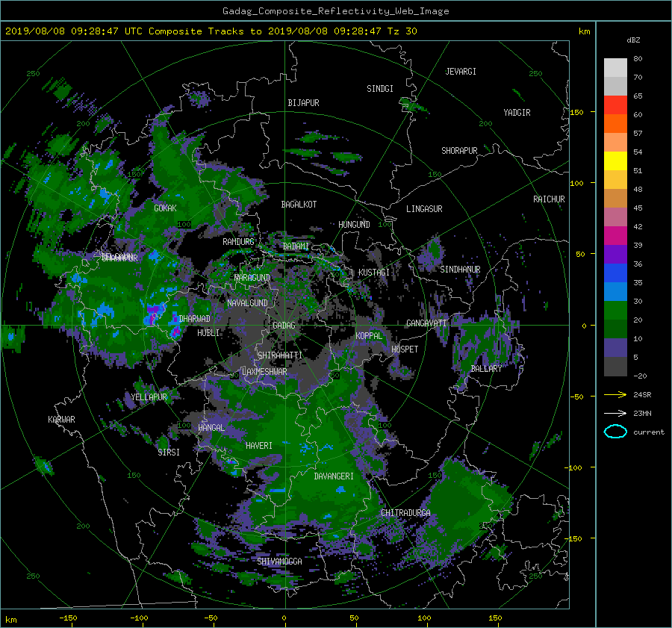This screenshot has width=672, height=628.
Task: Click the NARAGUND city label
Action: (x=252, y=278)
